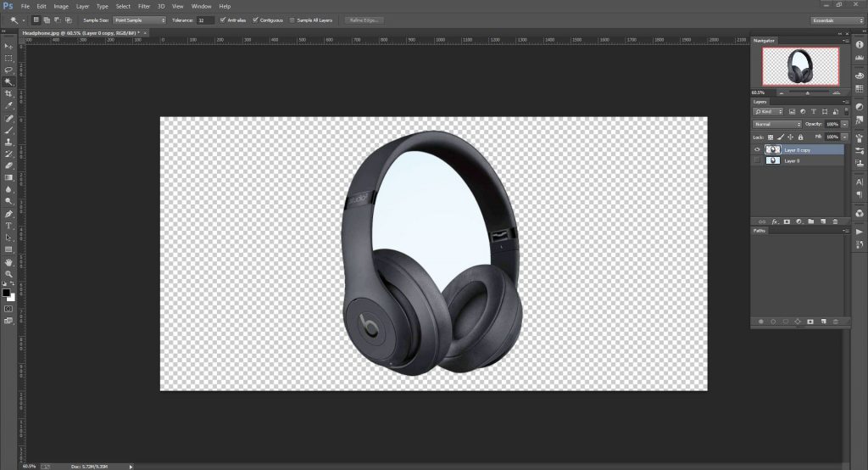Open the layer Kind filter dropdown
This screenshot has height=470, width=868.
(x=768, y=112)
